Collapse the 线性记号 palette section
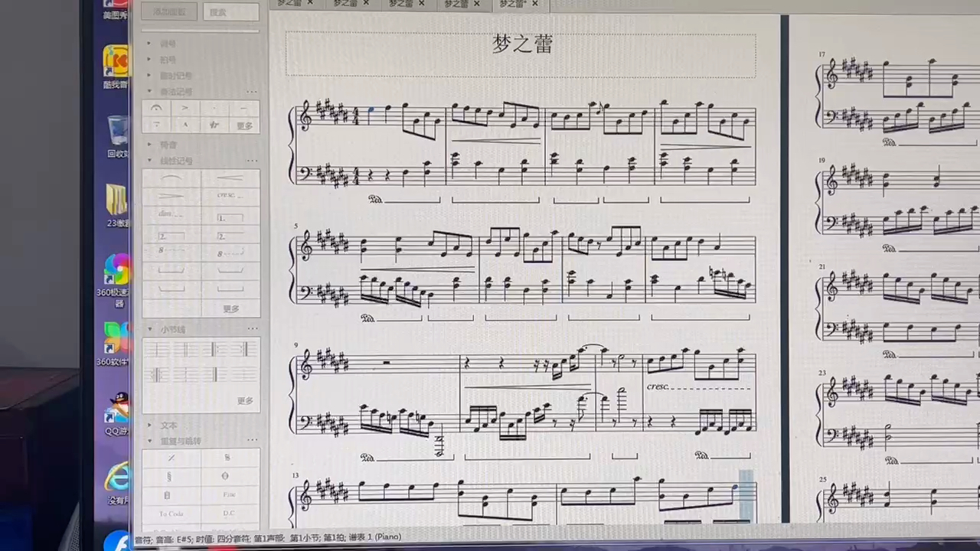 (175, 161)
